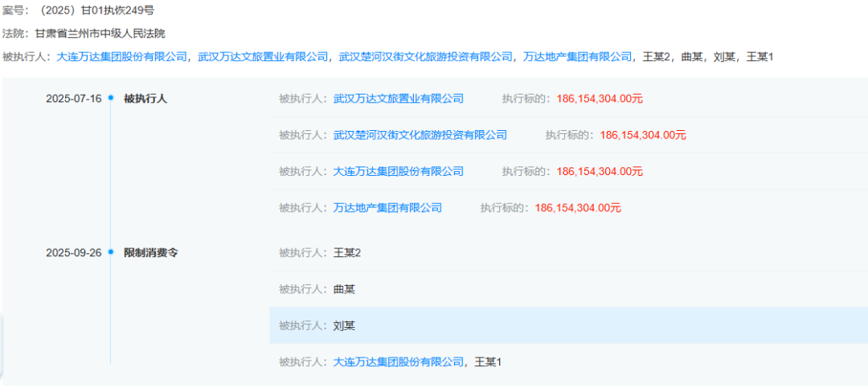Open 万达地产集团有限公司 link in the top 被执行人 line
The width and height of the screenshot is (868, 392).
577,56
